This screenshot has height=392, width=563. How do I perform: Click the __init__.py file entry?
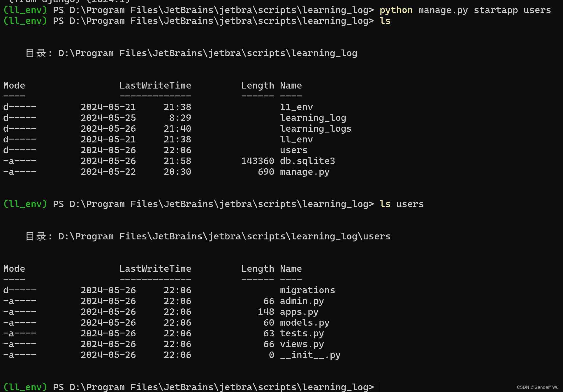coord(310,355)
